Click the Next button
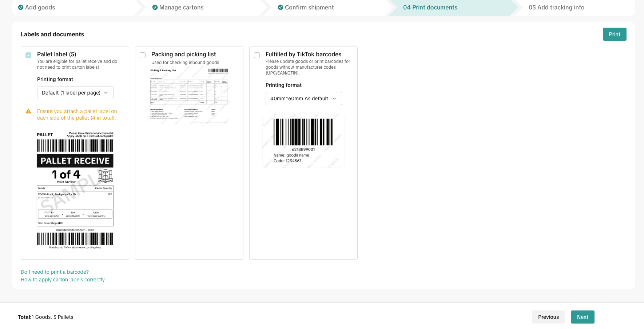The width and height of the screenshot is (644, 329). click(x=582, y=317)
